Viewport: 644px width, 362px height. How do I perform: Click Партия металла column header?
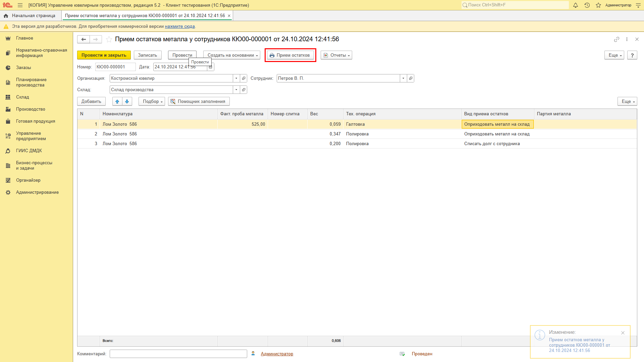(x=585, y=114)
